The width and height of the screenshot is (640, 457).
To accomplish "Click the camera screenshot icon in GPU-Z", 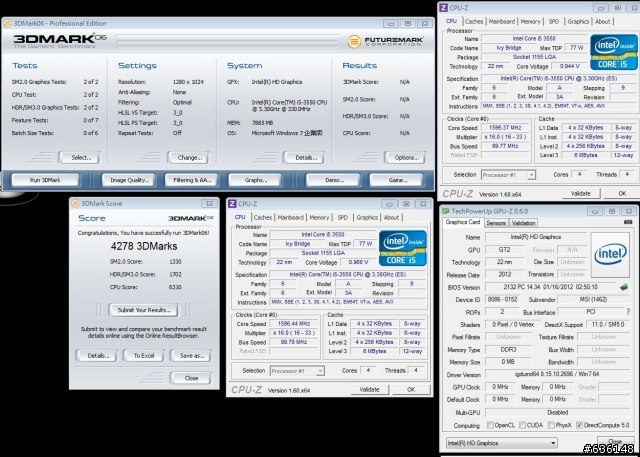I will (x=628, y=222).
